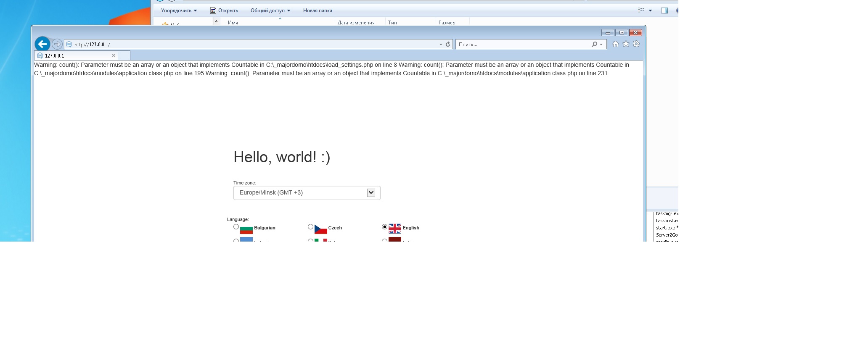Switch to the 127.0.0.1 browser tab
The height and width of the screenshot is (363, 868).
point(76,55)
